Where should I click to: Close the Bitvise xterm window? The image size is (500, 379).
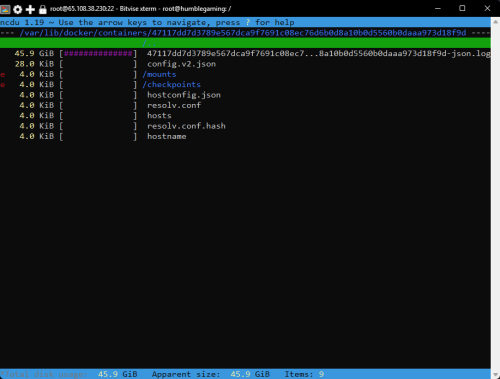[x=487, y=8]
